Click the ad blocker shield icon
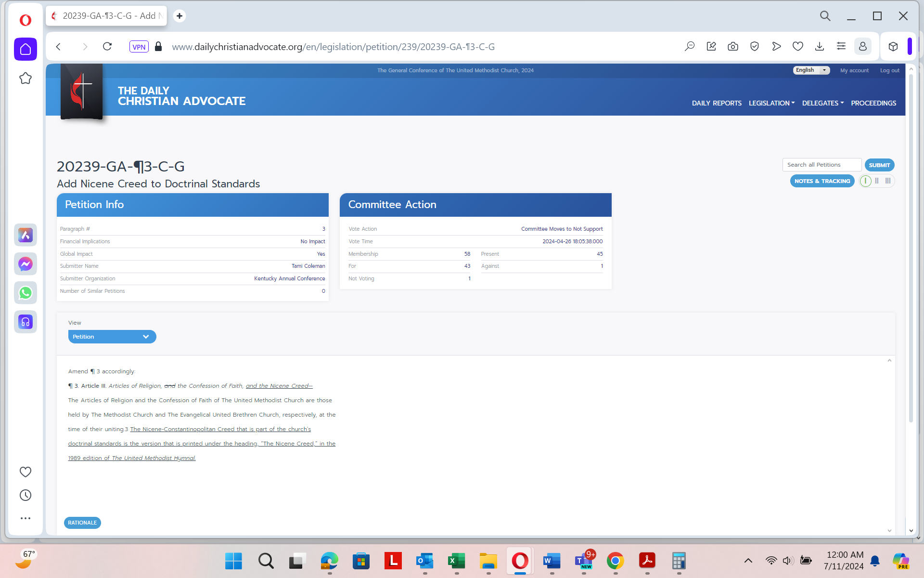The width and height of the screenshot is (924, 578). 754,47
